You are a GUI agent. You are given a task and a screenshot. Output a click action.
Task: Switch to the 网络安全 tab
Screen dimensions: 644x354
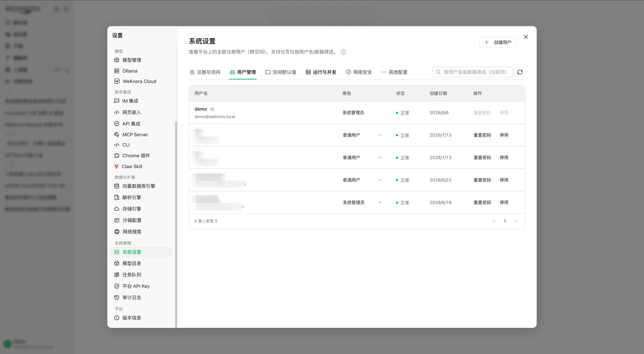pos(359,72)
